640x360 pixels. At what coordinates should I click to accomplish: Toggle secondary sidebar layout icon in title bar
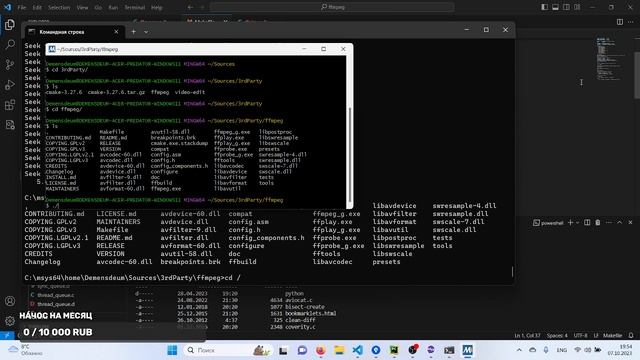pos(566,7)
